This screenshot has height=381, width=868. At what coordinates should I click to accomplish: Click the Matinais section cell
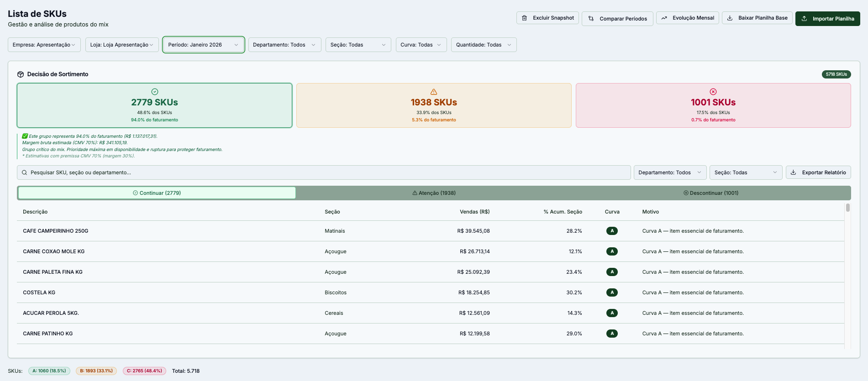pos(335,231)
